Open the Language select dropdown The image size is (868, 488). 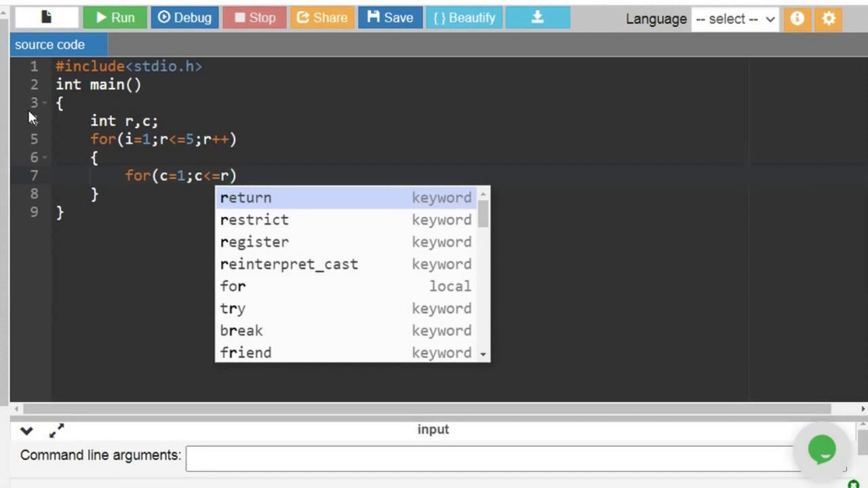click(x=736, y=19)
